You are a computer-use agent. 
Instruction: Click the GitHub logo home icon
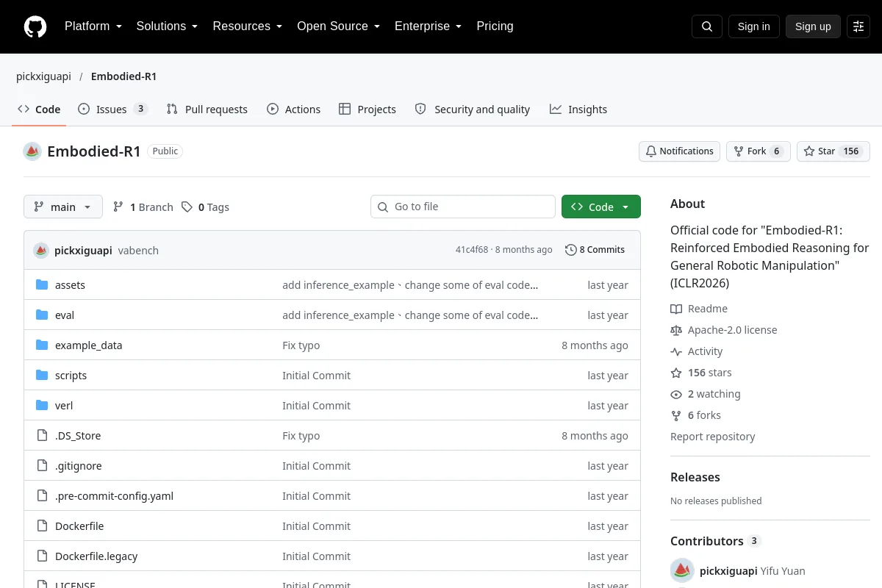[35, 26]
